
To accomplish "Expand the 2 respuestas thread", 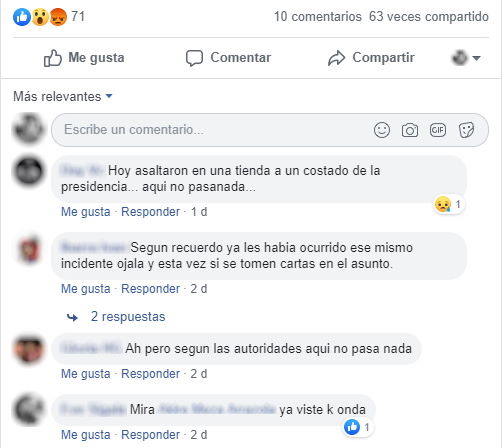I will [128, 316].
